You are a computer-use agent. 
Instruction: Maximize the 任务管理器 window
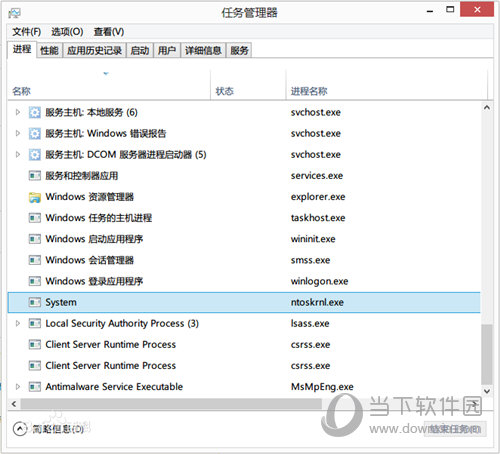point(450,10)
